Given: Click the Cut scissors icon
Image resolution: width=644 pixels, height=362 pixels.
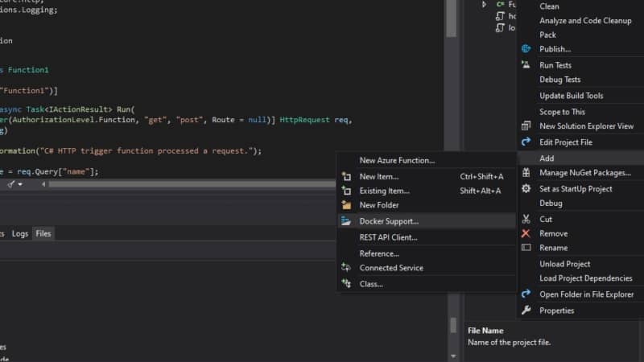Looking at the screenshot, I should point(526,219).
